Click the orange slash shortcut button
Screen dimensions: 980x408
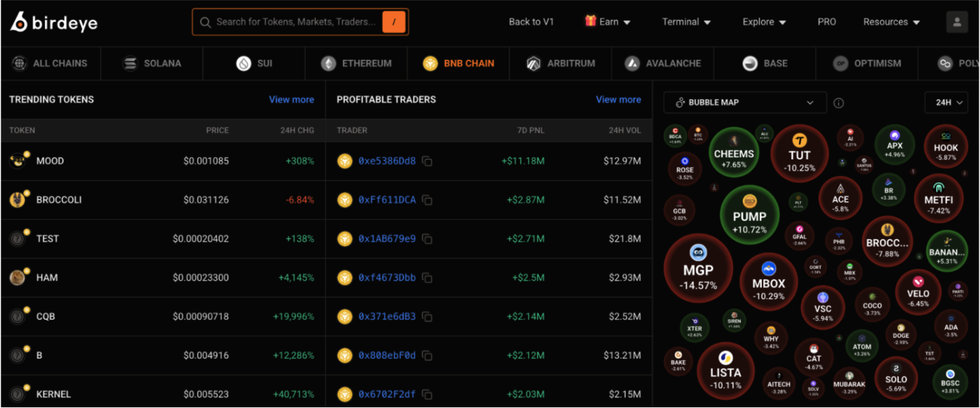coord(394,22)
